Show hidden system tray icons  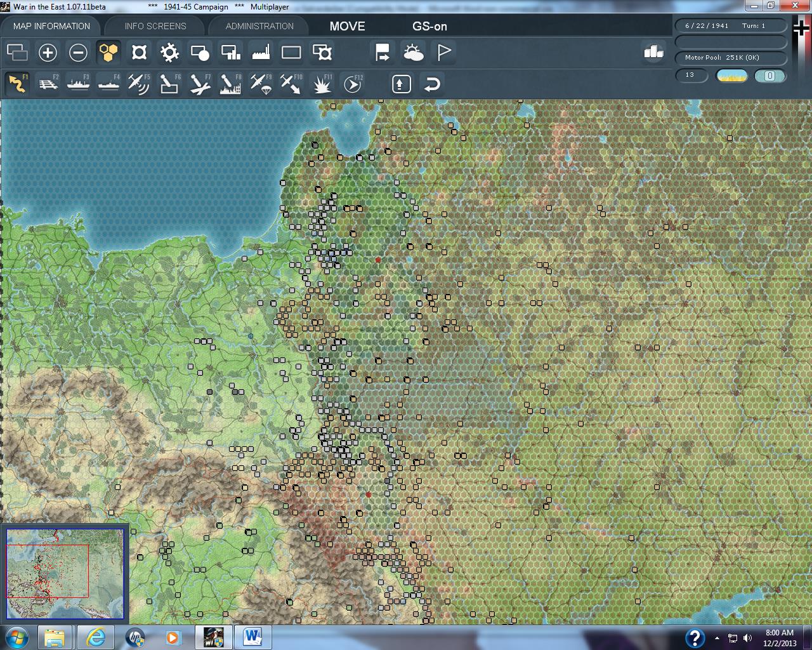717,638
